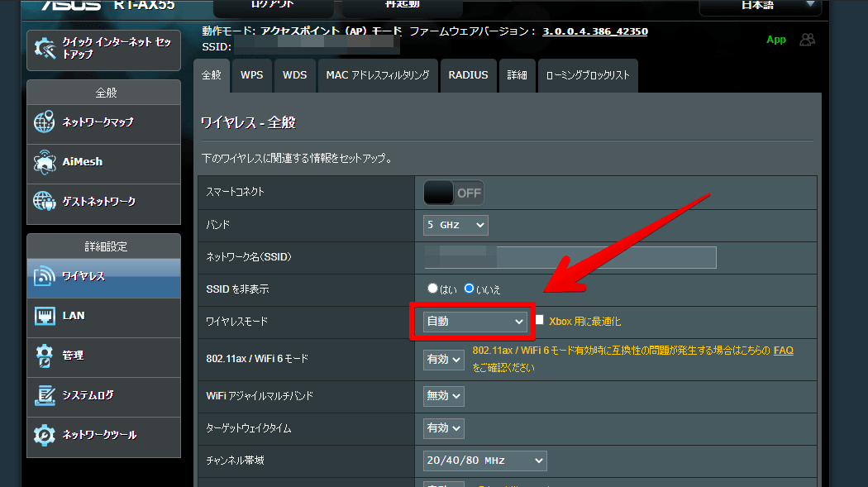Click the Guest Network globe icon
This screenshot has height=487, width=868.
[45, 202]
